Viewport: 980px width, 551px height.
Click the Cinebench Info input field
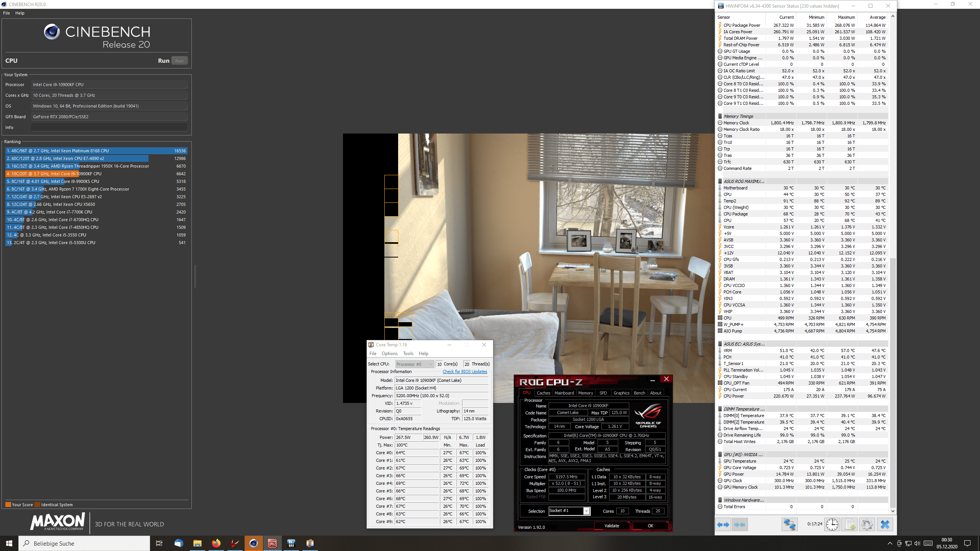click(109, 127)
